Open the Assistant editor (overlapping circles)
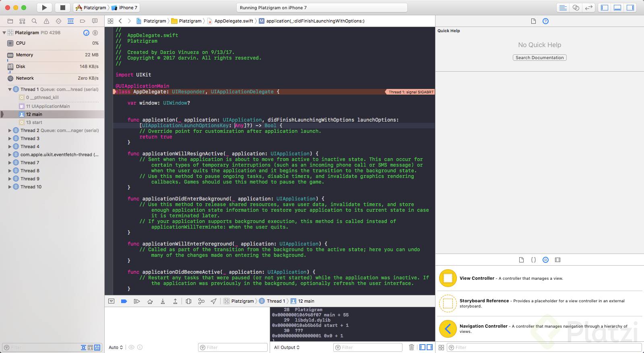The height and width of the screenshot is (353, 644). [576, 8]
